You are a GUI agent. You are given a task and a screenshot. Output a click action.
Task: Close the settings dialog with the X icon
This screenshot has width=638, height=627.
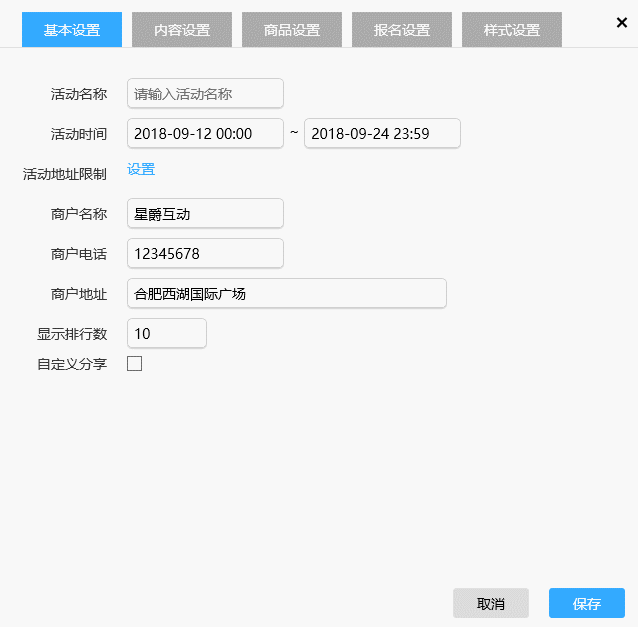click(x=621, y=22)
